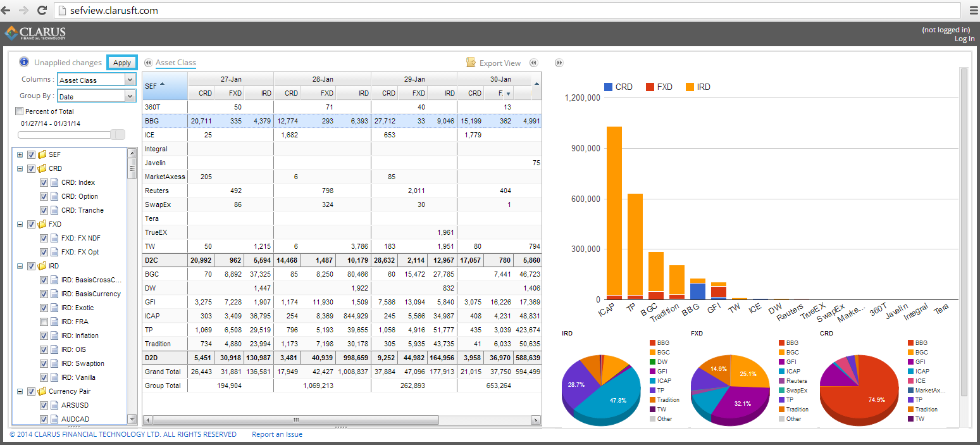Collapse the FXD tree node

pos(20,224)
